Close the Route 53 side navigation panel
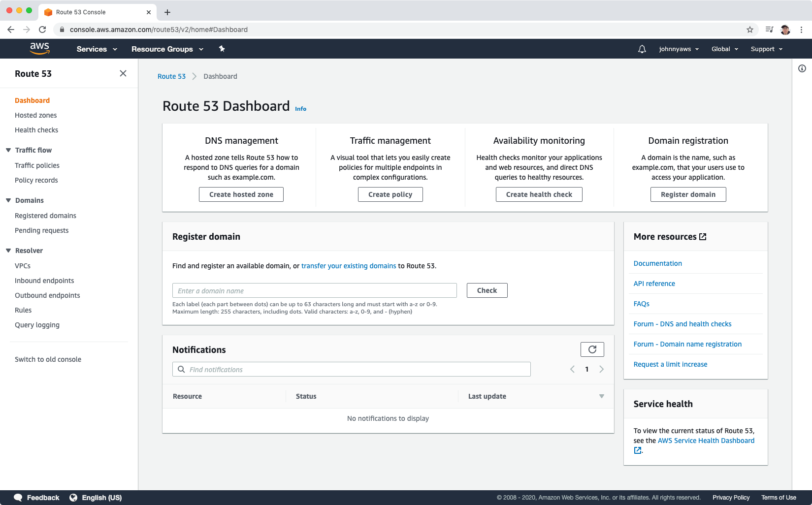Image resolution: width=812 pixels, height=505 pixels. (x=123, y=73)
